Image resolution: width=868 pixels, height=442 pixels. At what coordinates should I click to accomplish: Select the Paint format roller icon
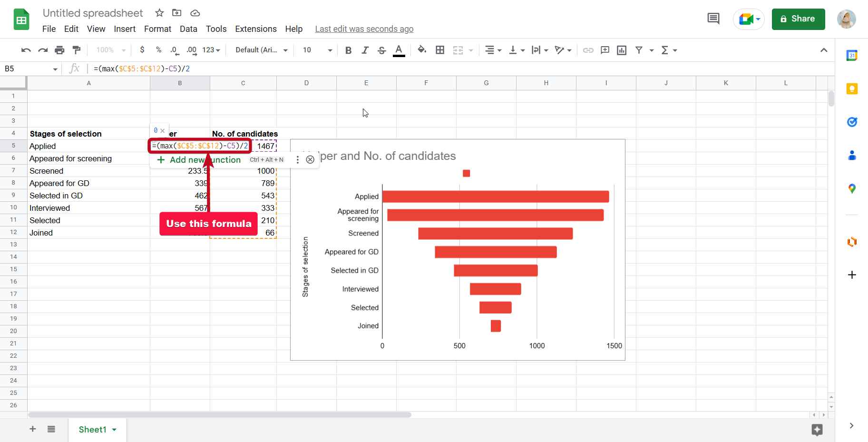coord(76,50)
